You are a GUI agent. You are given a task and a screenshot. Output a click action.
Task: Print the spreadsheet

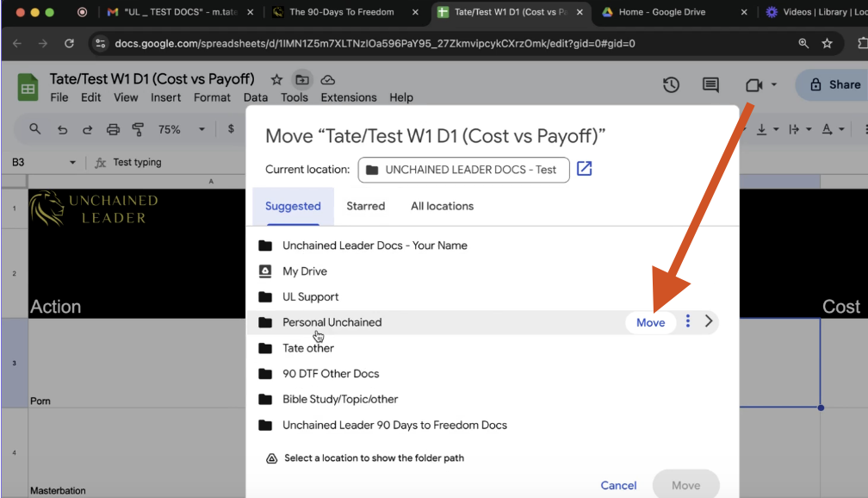(x=113, y=129)
